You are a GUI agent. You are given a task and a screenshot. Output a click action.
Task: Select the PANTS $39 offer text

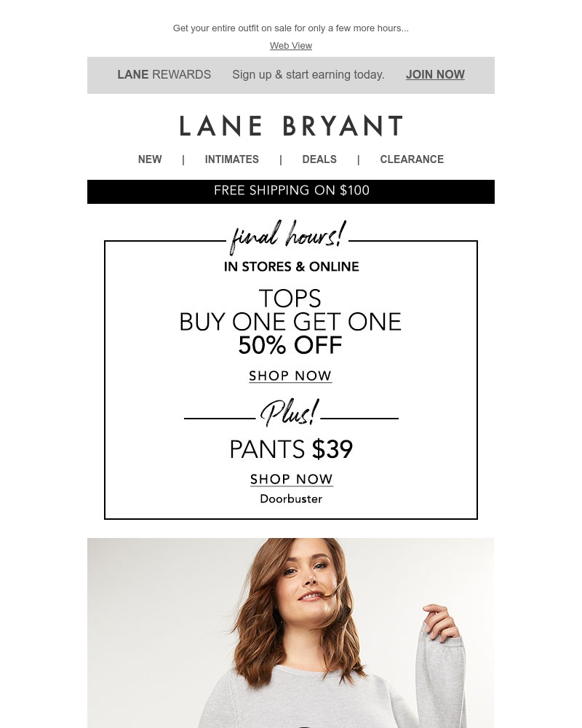point(291,449)
